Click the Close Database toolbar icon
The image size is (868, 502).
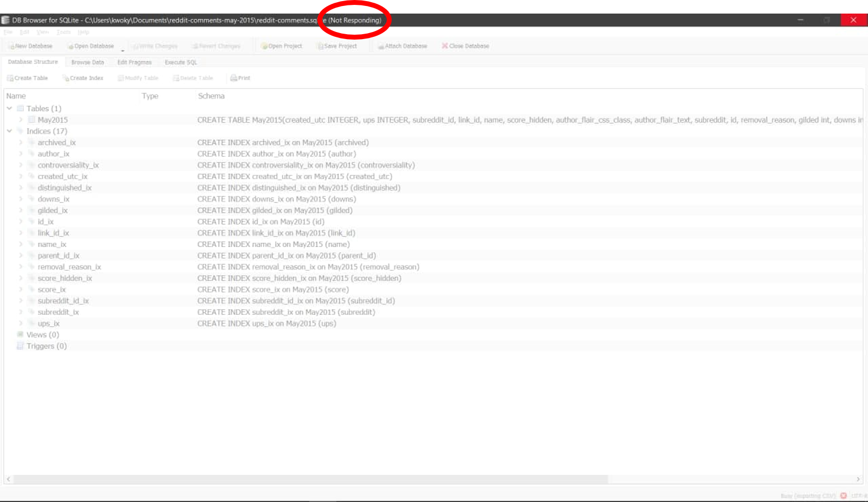[445, 46]
